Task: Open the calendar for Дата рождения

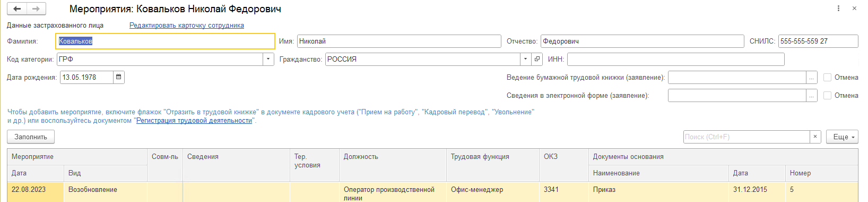Action: pos(119,77)
